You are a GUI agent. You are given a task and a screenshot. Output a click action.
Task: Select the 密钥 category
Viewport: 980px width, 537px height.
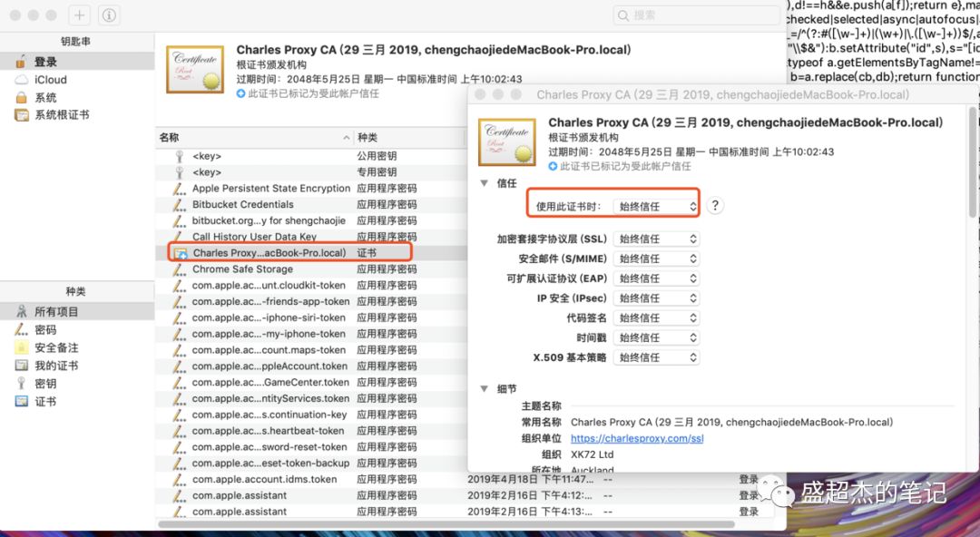click(x=77, y=383)
